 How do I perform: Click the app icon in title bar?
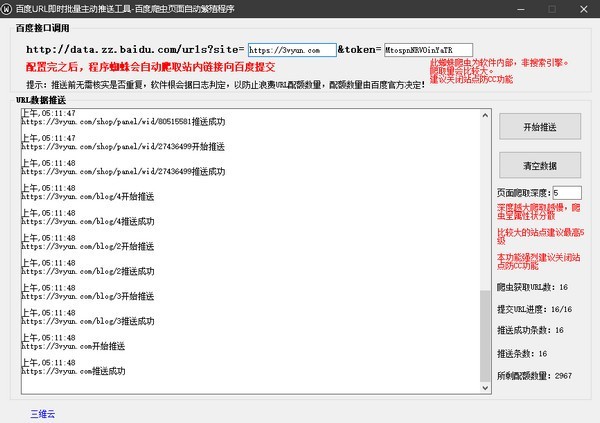click(8, 7)
